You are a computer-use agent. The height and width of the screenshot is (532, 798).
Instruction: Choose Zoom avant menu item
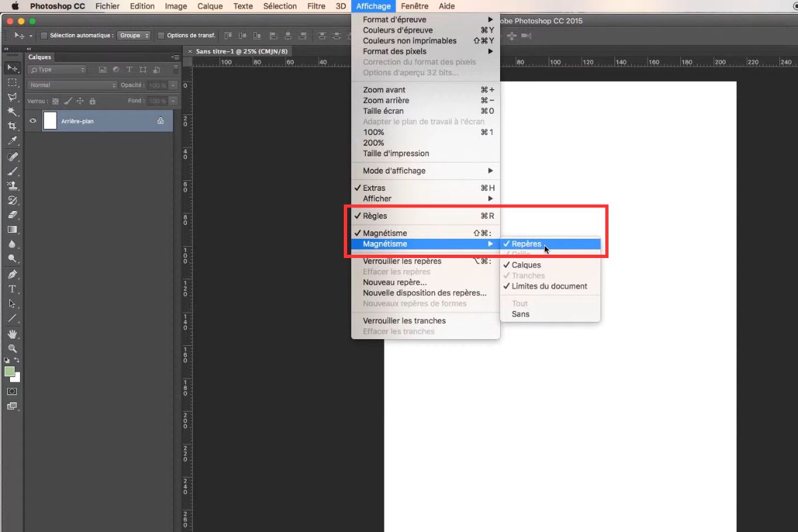click(426, 90)
